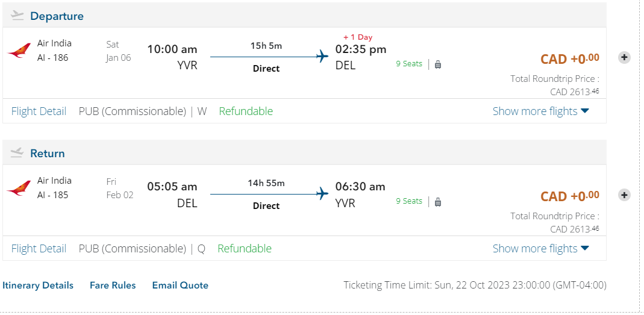
Task: Click CAD +0.00 price on return flight
Action: (569, 196)
